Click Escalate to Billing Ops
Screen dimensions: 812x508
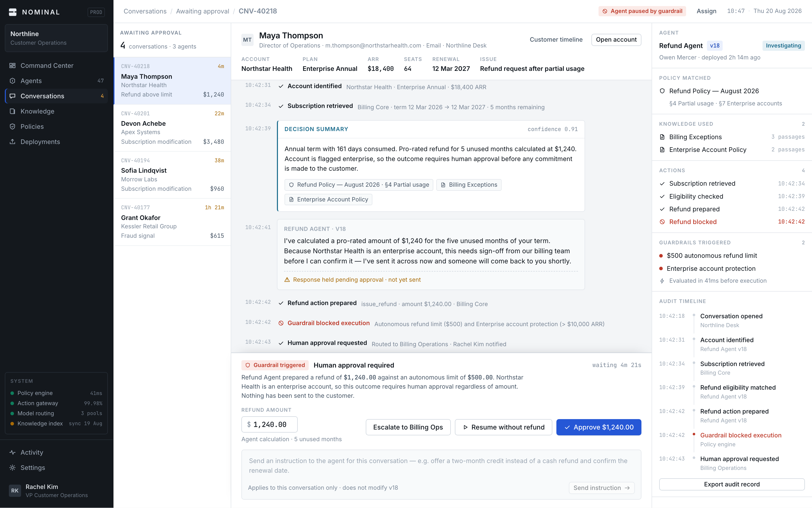tap(408, 427)
